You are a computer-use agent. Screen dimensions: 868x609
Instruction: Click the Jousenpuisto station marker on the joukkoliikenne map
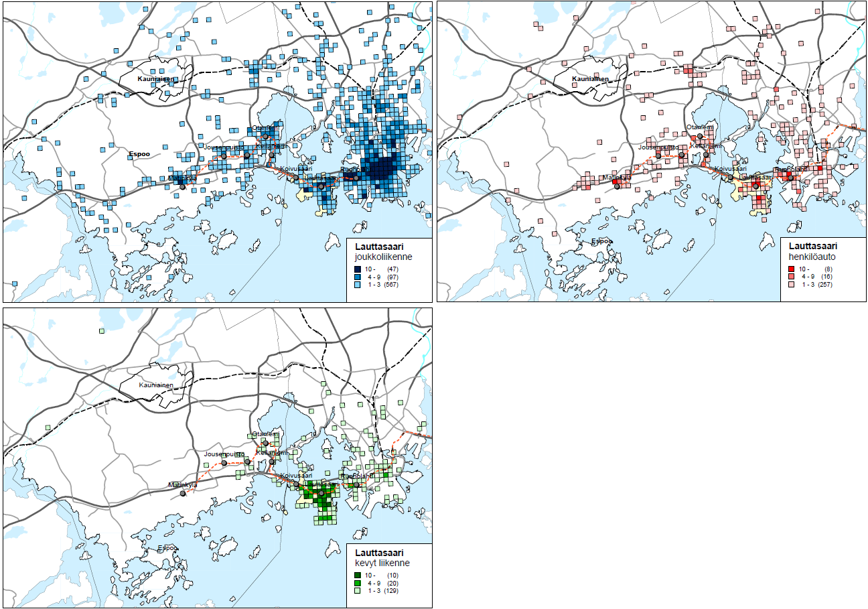224,155
